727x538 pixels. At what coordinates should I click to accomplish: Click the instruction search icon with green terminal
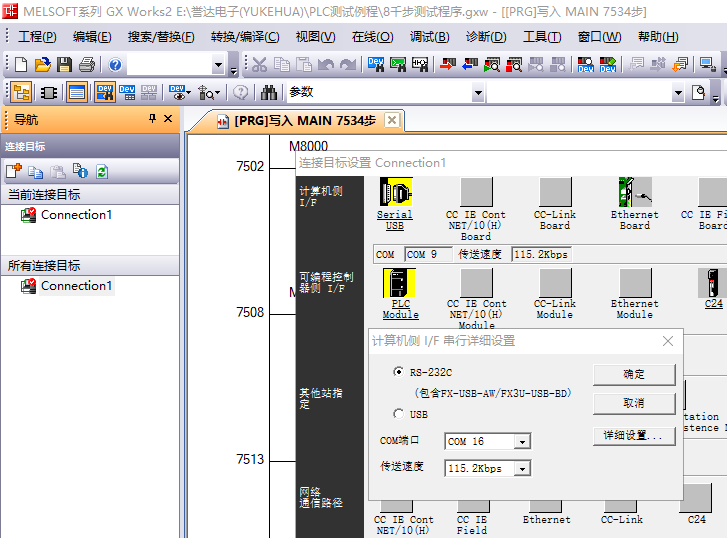point(398,64)
